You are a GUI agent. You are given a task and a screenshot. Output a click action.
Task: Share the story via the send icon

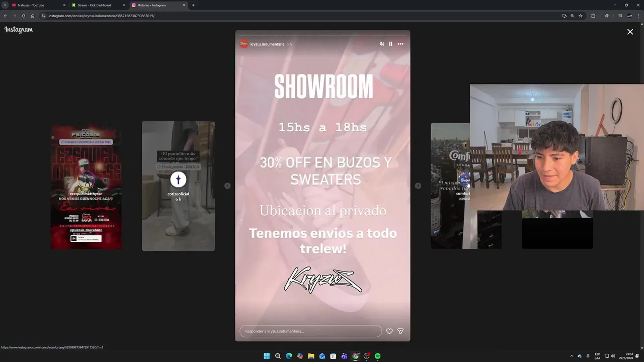click(x=400, y=331)
